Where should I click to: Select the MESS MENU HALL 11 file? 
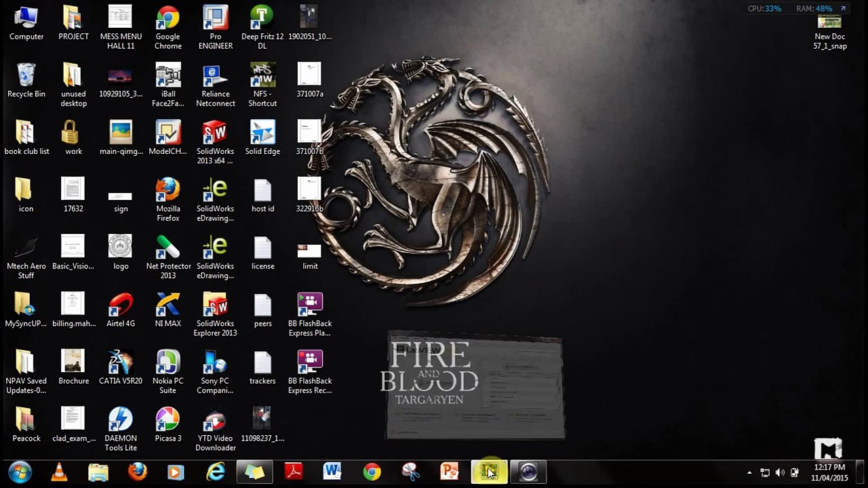point(121,28)
